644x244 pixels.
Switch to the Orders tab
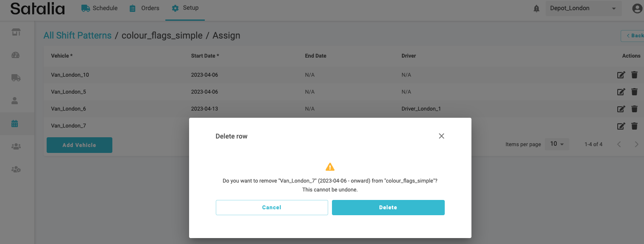tap(144, 8)
